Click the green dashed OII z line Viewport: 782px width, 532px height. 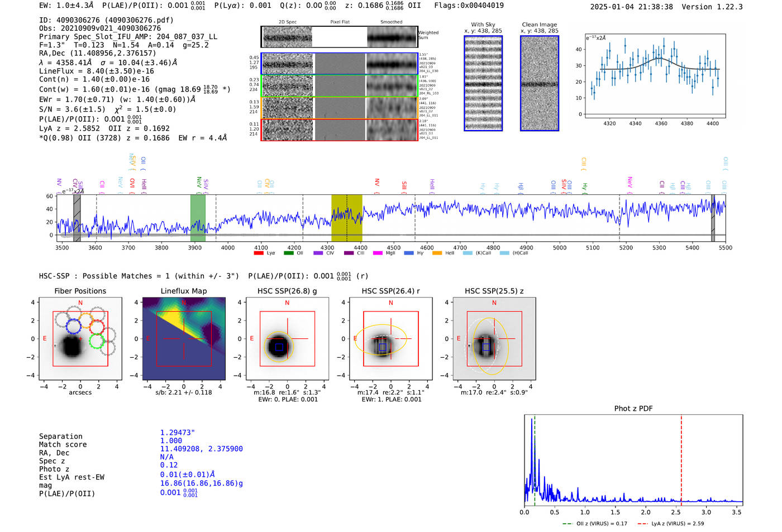[x=535, y=461]
